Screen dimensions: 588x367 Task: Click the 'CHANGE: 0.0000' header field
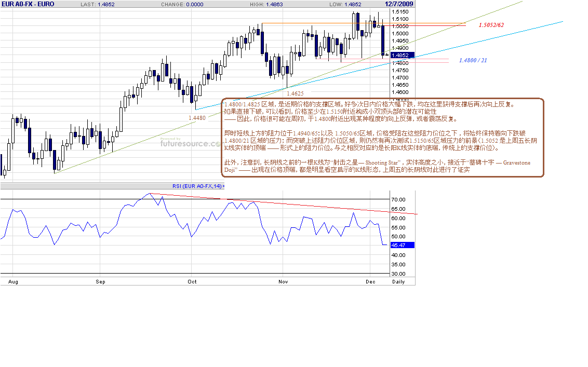(182, 5)
